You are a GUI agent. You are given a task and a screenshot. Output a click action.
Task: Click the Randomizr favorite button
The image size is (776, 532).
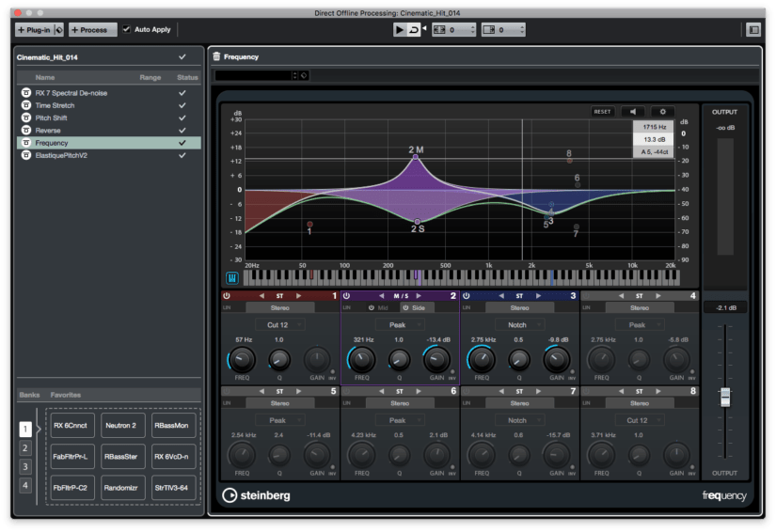click(x=122, y=488)
